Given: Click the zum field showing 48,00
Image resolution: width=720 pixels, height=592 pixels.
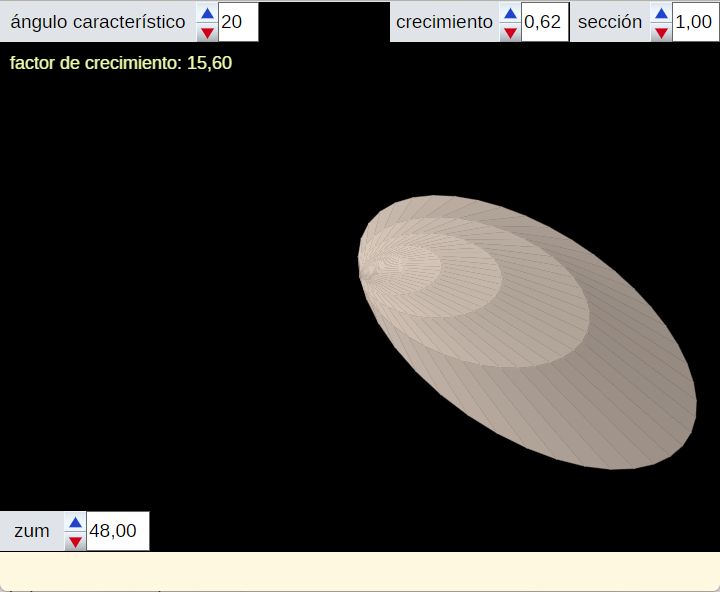Looking at the screenshot, I should [118, 531].
